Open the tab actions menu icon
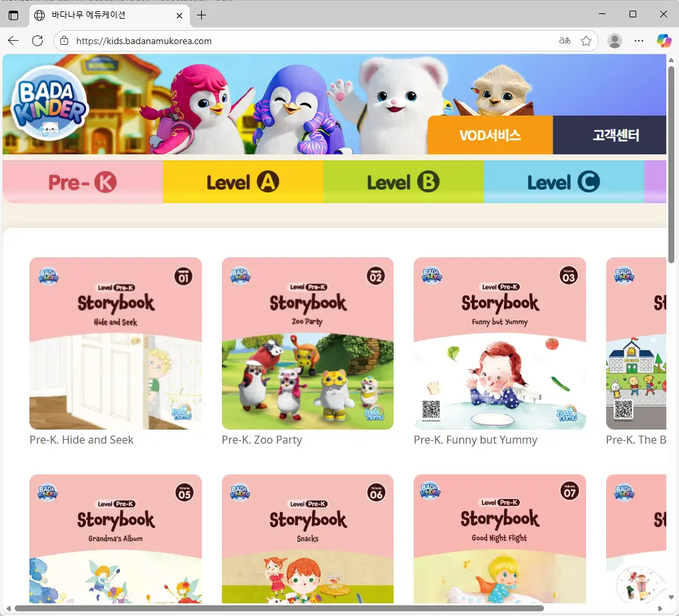Screen dimensions: 679x616 coord(13,15)
